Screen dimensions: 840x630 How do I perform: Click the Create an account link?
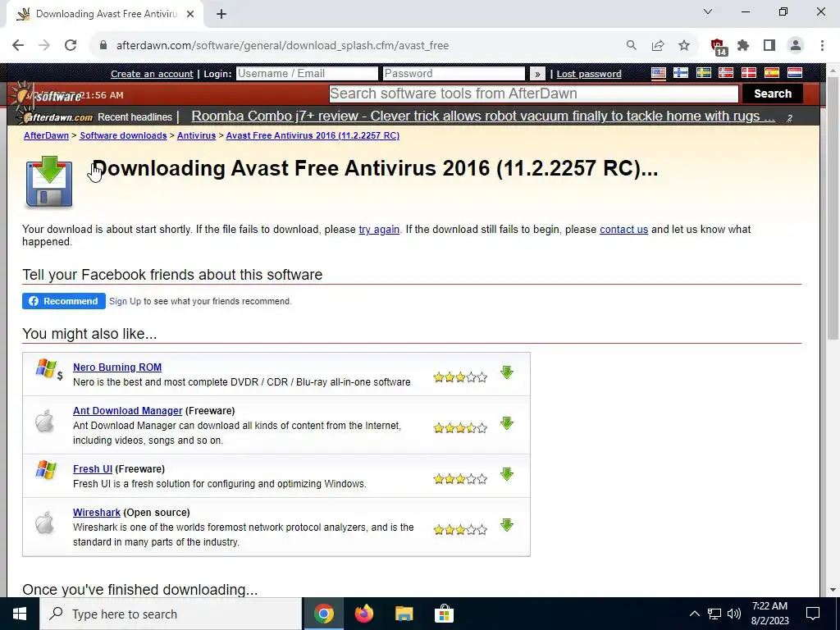coord(152,74)
